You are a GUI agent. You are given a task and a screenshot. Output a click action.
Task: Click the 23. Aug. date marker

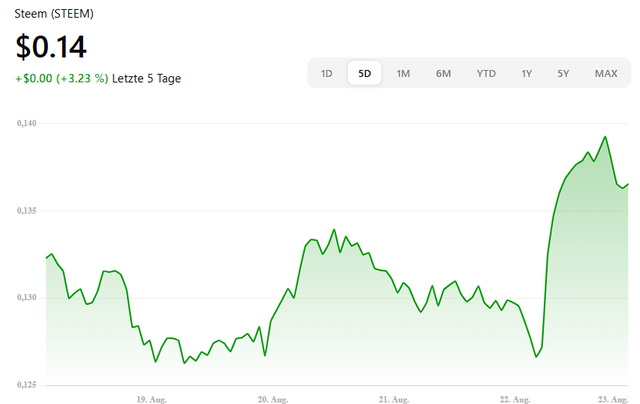(613, 400)
